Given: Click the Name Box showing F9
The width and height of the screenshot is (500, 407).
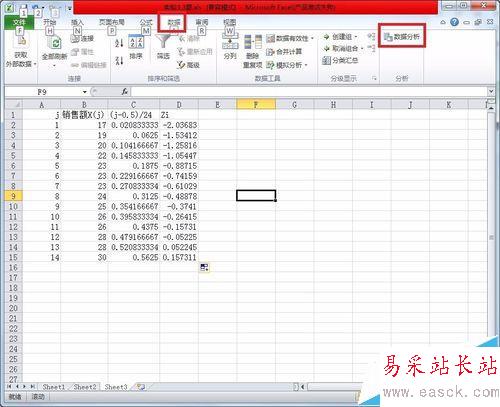Looking at the screenshot, I should 43,92.
